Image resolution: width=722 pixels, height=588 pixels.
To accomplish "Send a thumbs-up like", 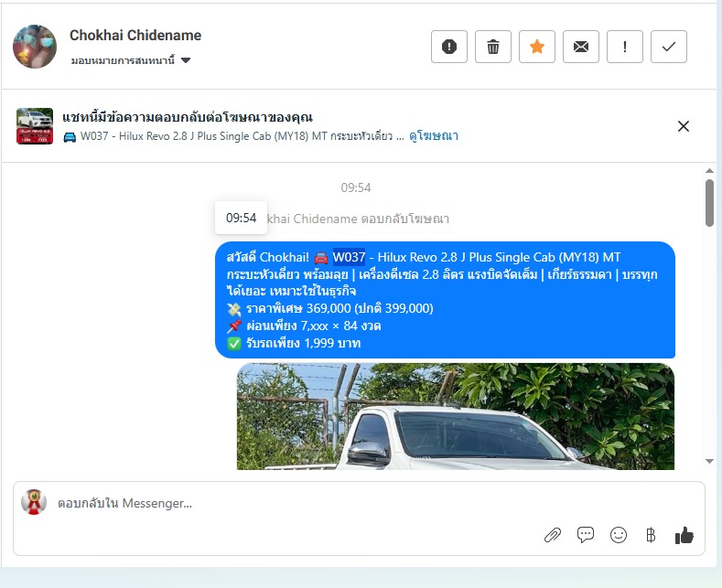I will click(x=684, y=535).
